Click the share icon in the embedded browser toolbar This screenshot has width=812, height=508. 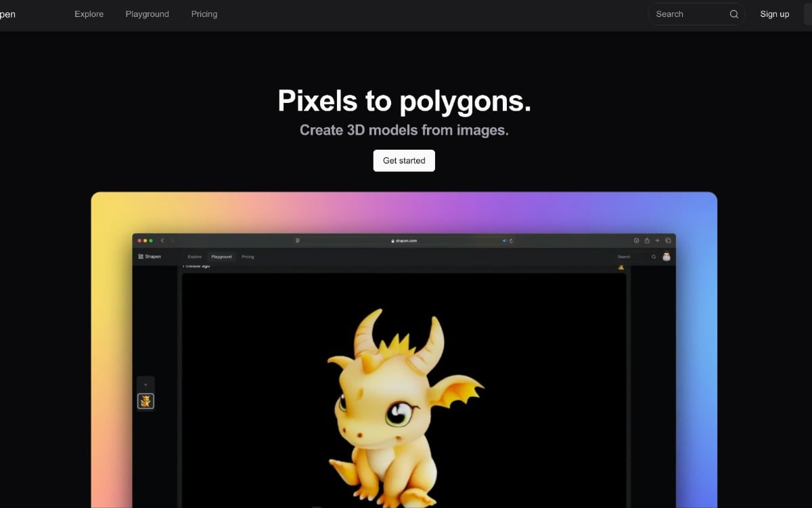(x=647, y=240)
